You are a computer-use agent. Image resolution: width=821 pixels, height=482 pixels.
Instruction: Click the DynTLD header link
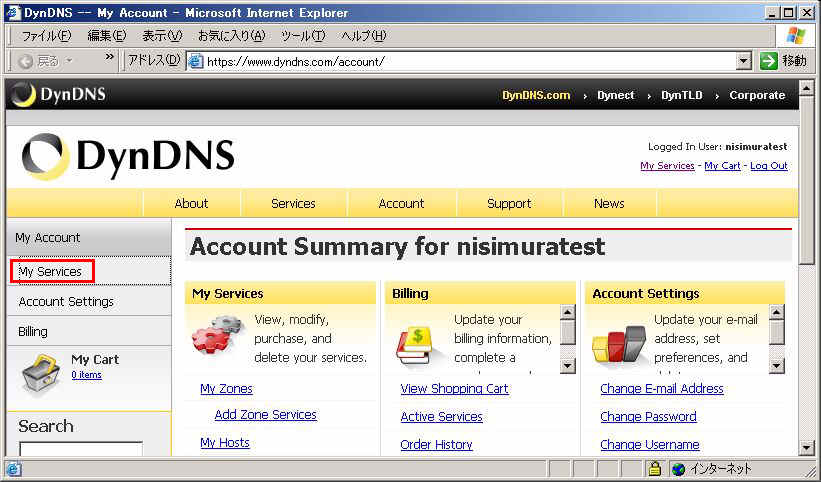[x=682, y=95]
